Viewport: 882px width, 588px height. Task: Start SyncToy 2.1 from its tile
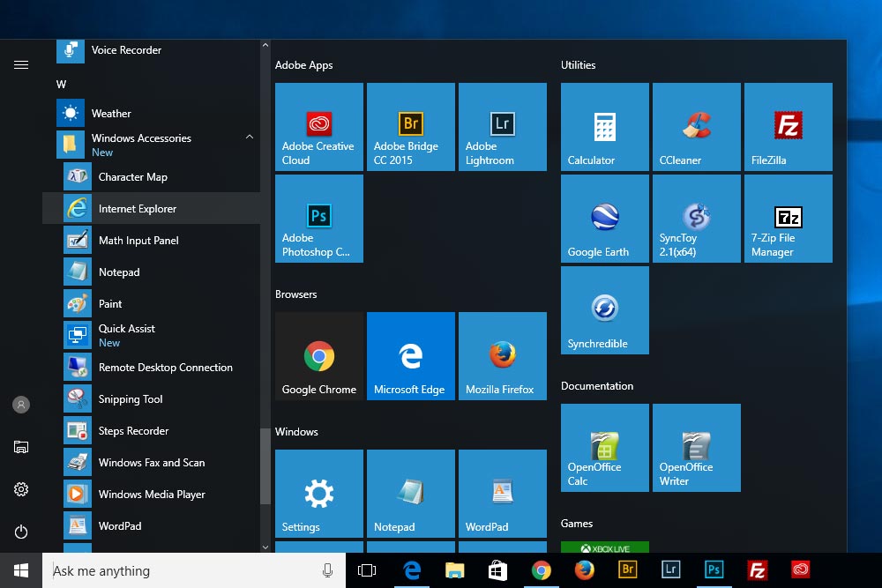[696, 218]
